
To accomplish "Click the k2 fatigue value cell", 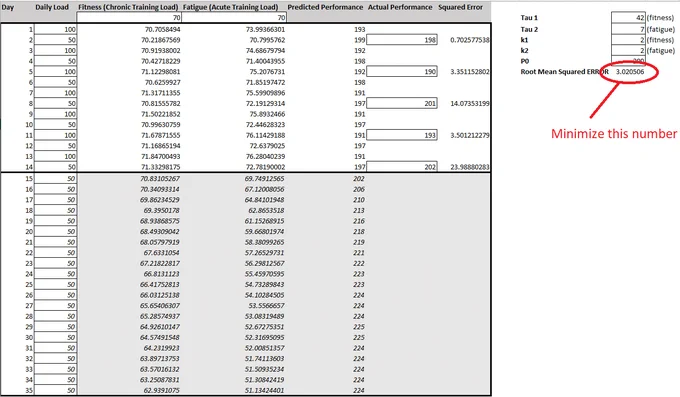I will (x=628, y=50).
